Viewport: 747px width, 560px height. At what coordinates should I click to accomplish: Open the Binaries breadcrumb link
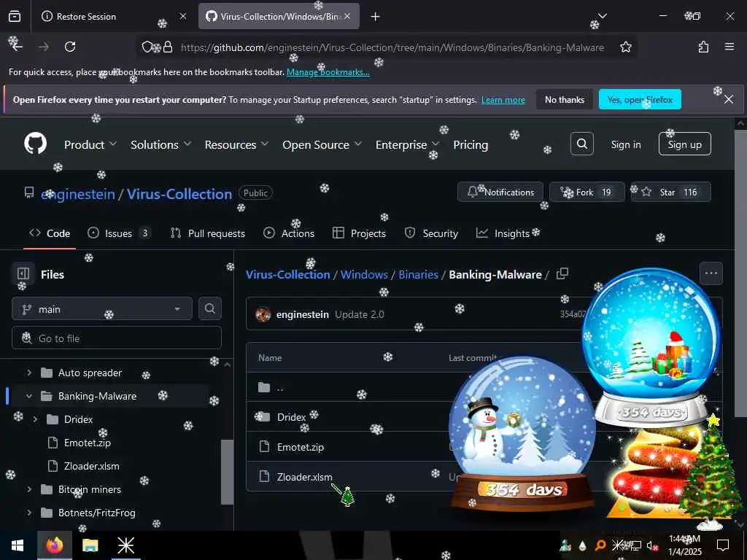(x=418, y=274)
